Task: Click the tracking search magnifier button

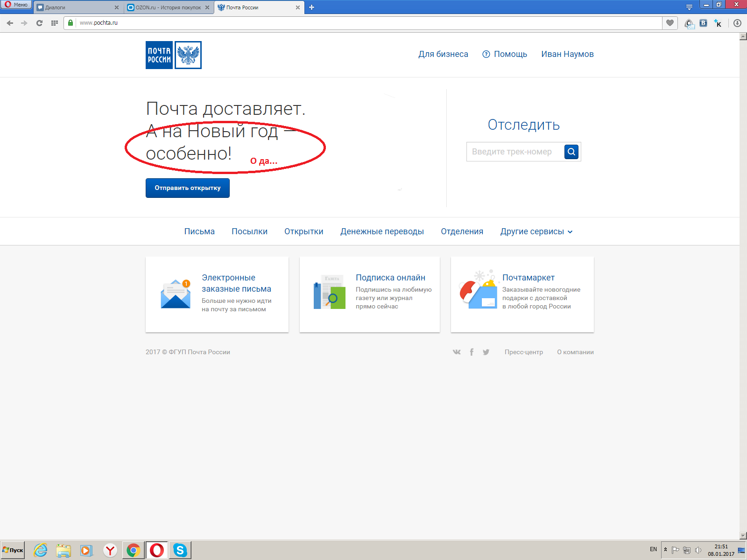Action: click(x=571, y=152)
